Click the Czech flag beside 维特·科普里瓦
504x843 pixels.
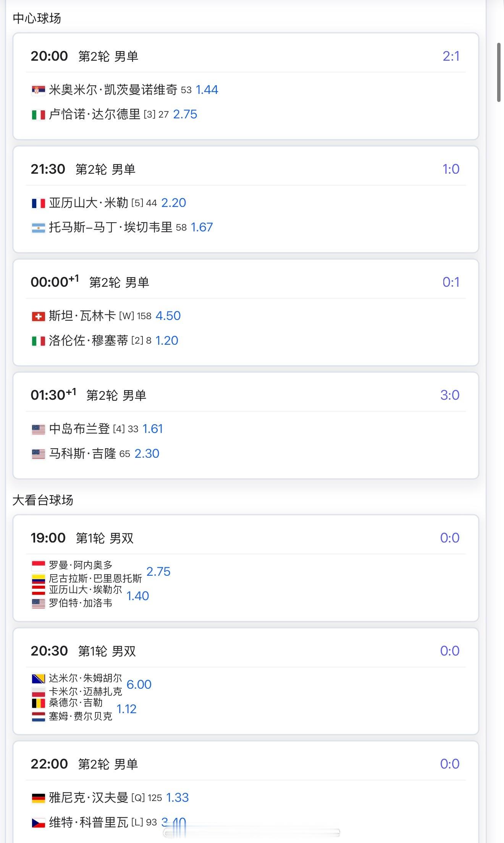coord(38,823)
